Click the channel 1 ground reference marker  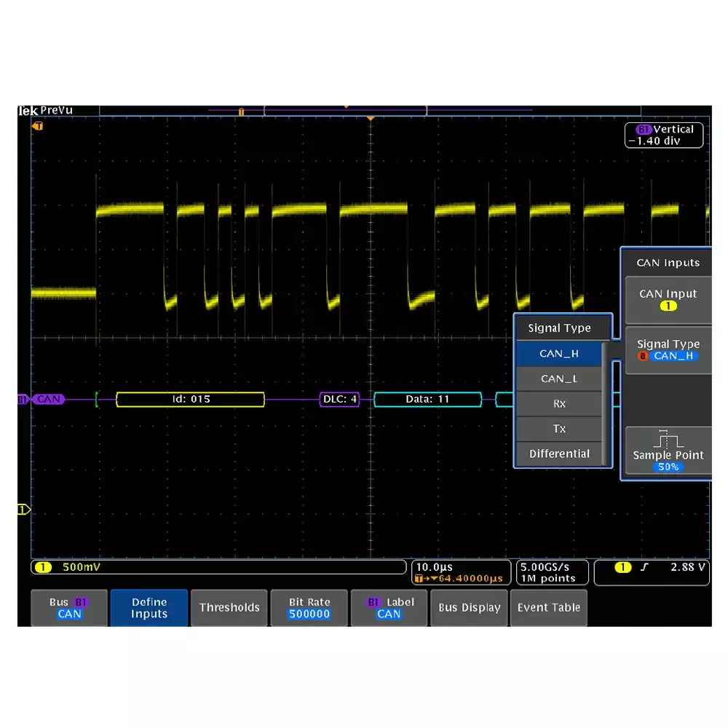pos(24,510)
